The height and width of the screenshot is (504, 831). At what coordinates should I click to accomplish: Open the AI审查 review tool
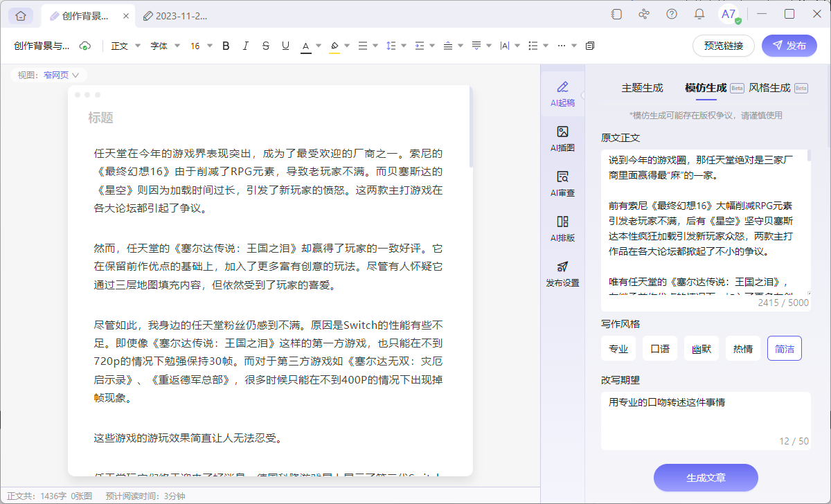(x=562, y=182)
